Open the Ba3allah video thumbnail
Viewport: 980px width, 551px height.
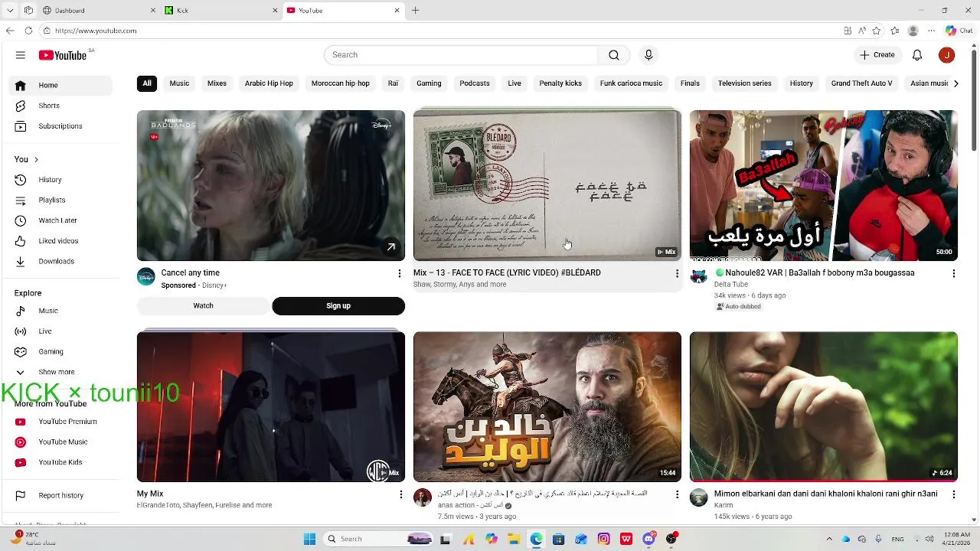[x=824, y=185]
